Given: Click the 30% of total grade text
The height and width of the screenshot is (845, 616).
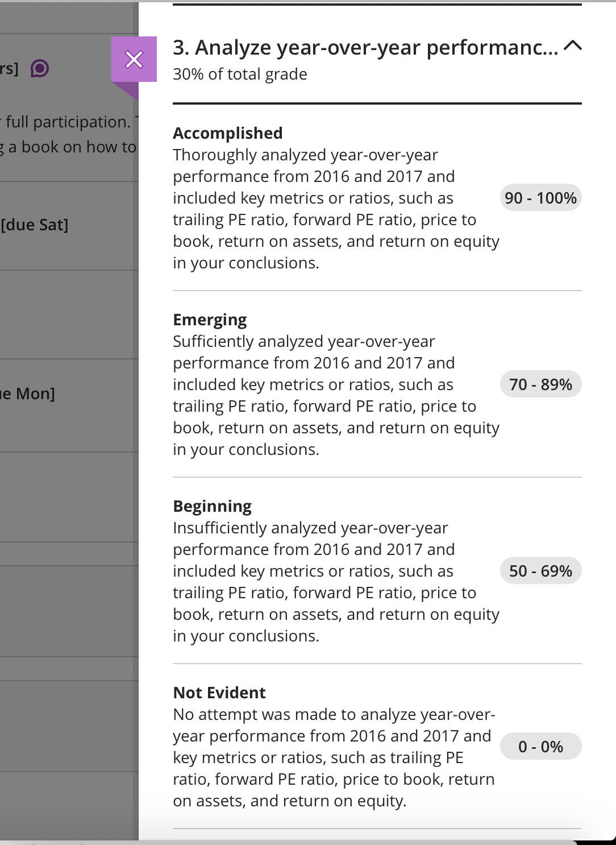Looking at the screenshot, I should (240, 74).
